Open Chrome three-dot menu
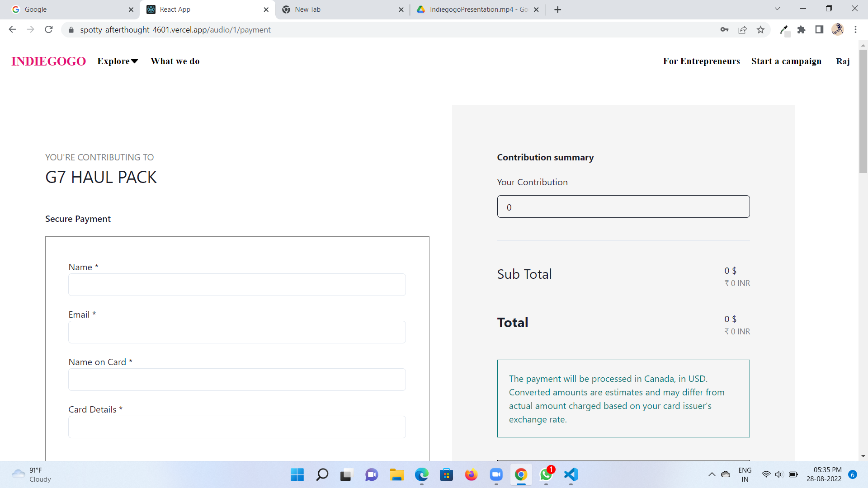Viewport: 868px width, 488px height. [855, 29]
